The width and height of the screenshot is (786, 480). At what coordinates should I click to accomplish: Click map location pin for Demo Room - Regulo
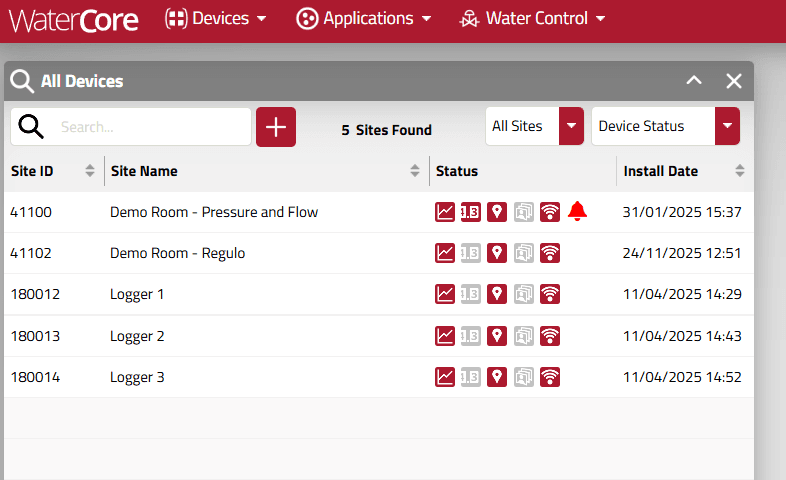(497, 253)
